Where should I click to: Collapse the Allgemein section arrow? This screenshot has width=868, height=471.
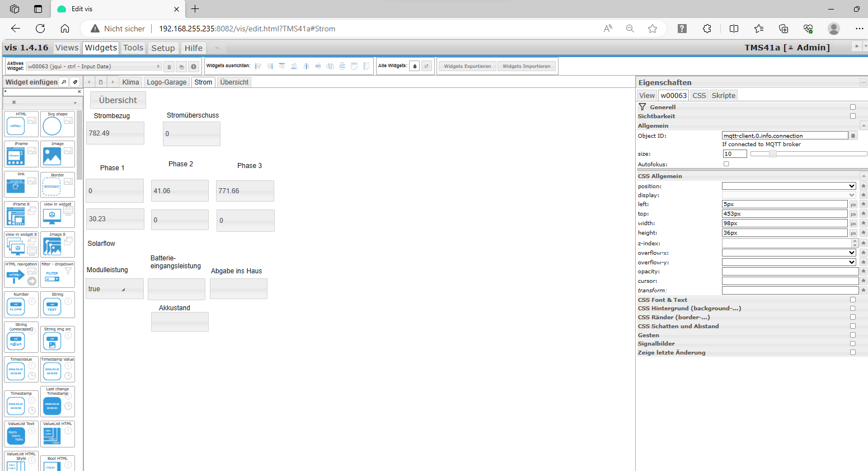(864, 125)
